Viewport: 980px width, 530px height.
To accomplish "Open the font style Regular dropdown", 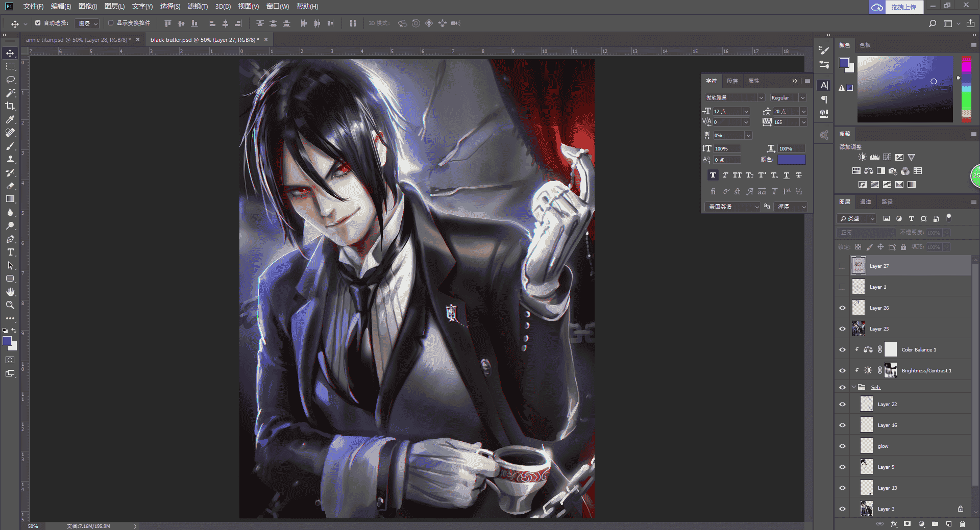I will tap(788, 97).
